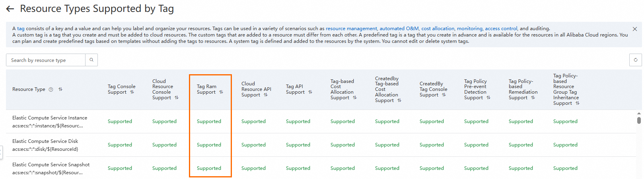Open the cost allocation link
Image resolution: width=644 pixels, height=179 pixels.
point(438,29)
